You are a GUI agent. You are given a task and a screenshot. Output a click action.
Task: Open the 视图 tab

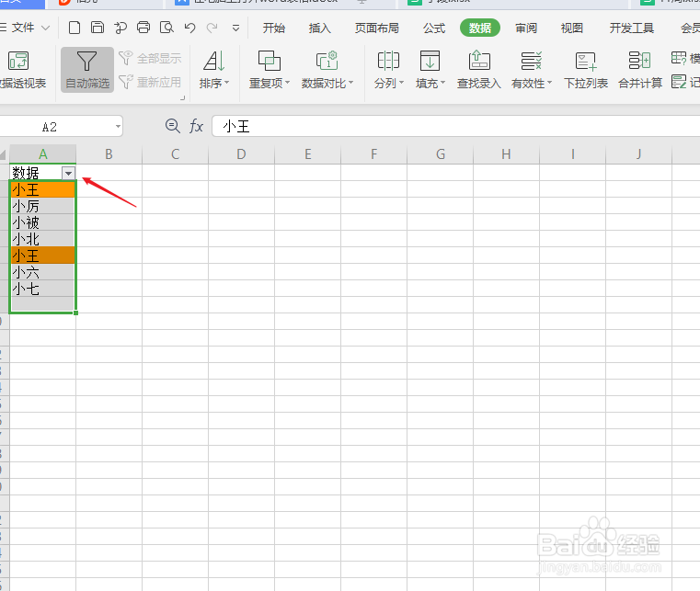point(572,28)
